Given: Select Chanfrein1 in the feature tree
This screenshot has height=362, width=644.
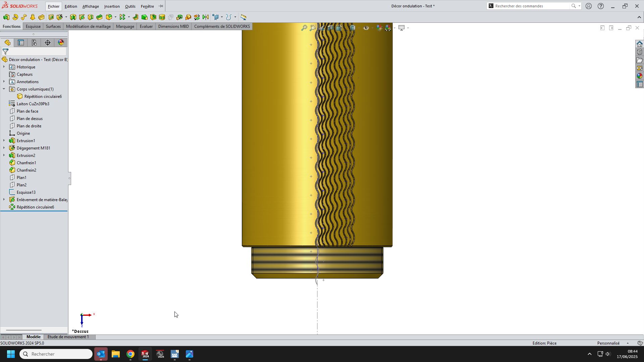Looking at the screenshot, I should click(x=26, y=163).
